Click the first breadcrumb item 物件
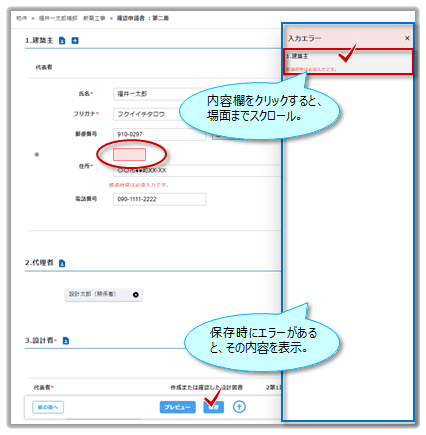 coord(21,18)
